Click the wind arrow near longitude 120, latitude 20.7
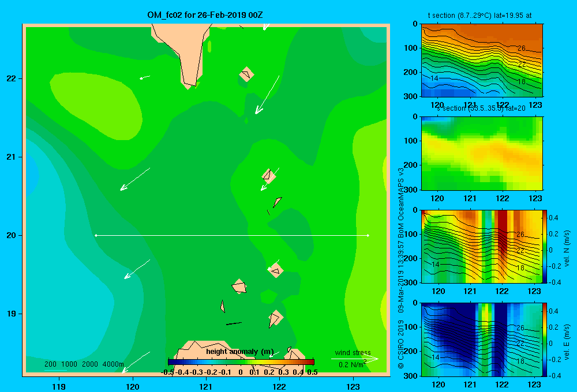This screenshot has width=577, height=392. [x=135, y=179]
